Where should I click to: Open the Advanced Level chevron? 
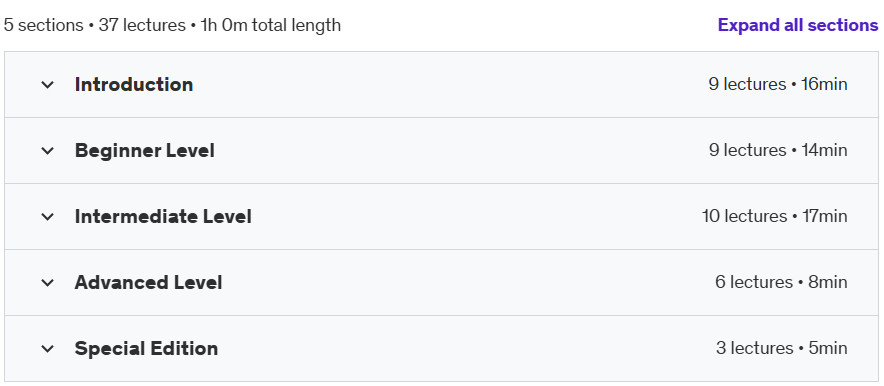47,282
